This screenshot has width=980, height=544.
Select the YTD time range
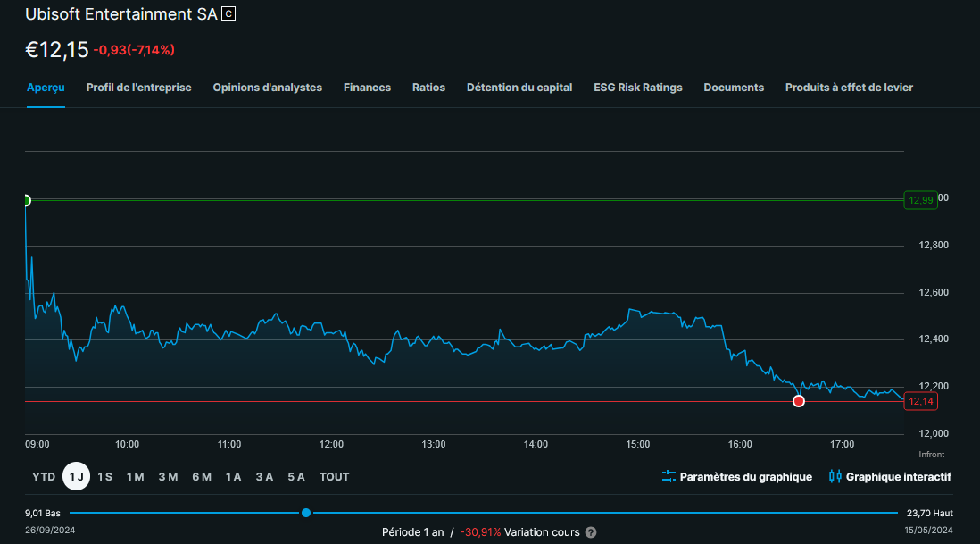pos(44,476)
